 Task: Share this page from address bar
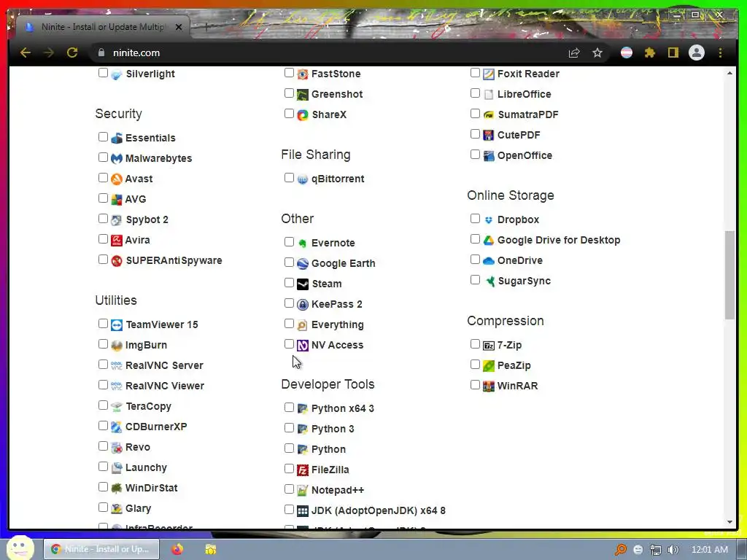point(574,52)
